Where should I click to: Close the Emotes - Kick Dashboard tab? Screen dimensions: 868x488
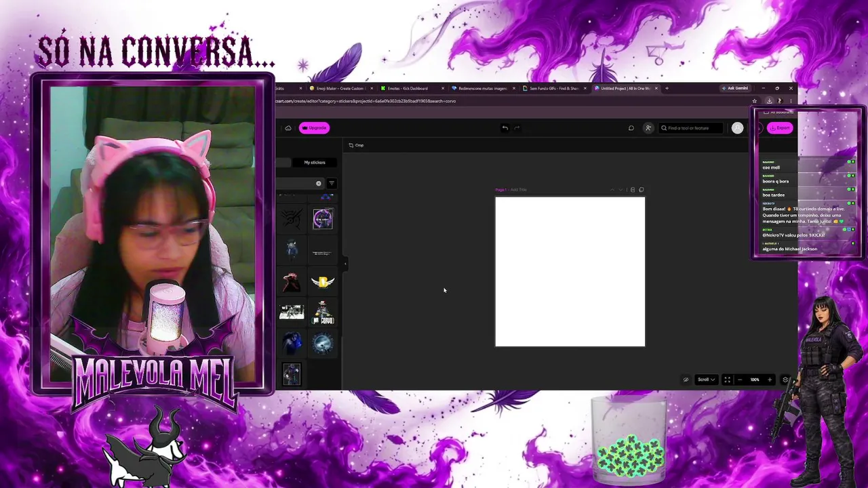tap(443, 88)
